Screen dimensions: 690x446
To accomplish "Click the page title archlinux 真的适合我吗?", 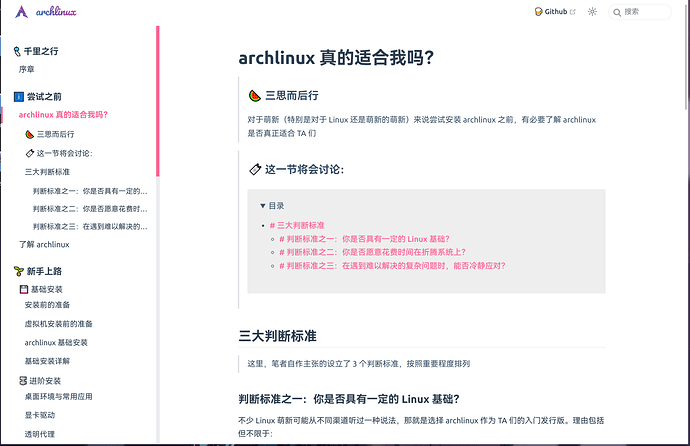I will [336, 58].
